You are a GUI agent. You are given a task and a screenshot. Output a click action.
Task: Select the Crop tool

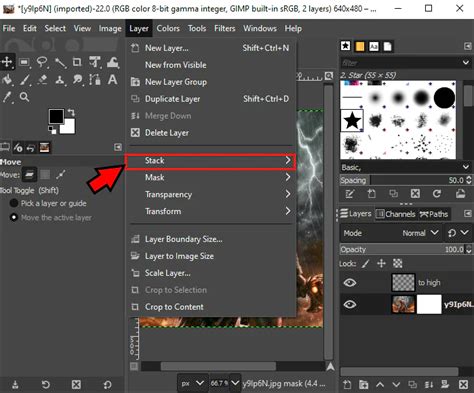point(77,62)
